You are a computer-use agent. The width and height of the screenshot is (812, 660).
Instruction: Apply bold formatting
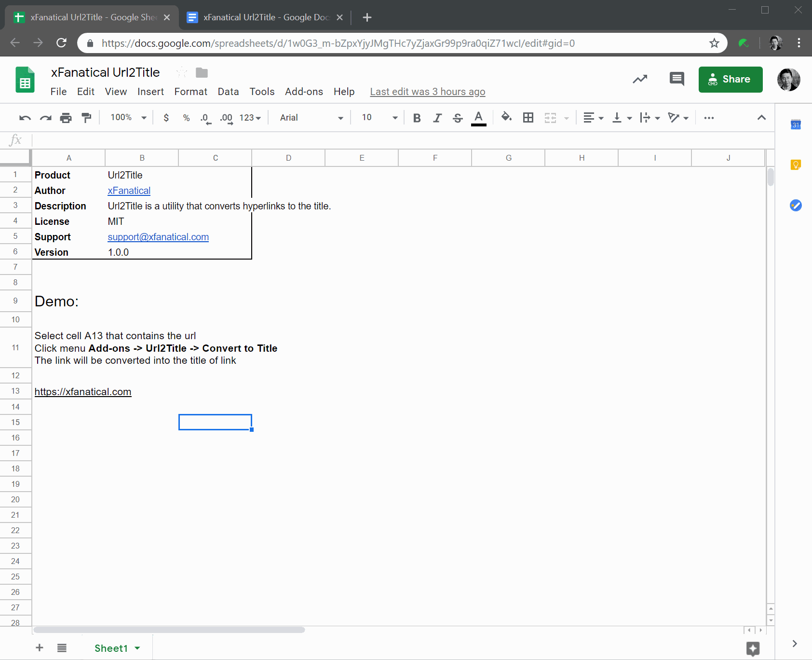pos(417,117)
